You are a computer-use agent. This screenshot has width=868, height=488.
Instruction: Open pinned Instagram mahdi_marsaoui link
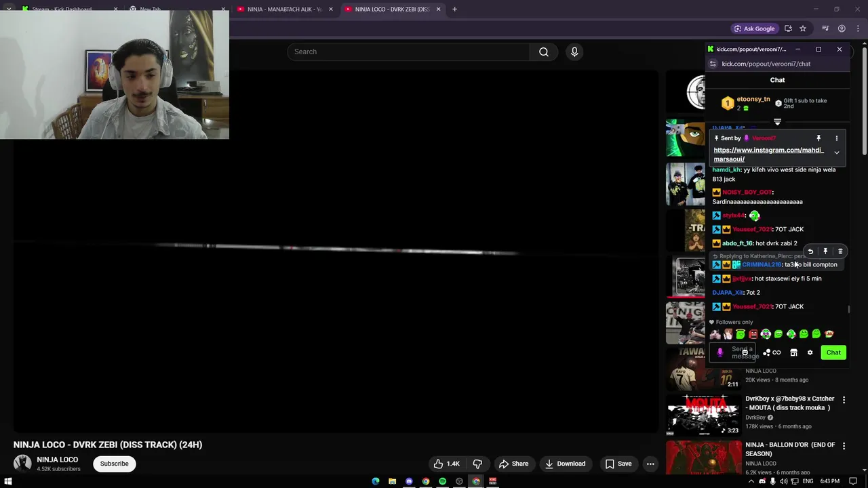(768, 155)
